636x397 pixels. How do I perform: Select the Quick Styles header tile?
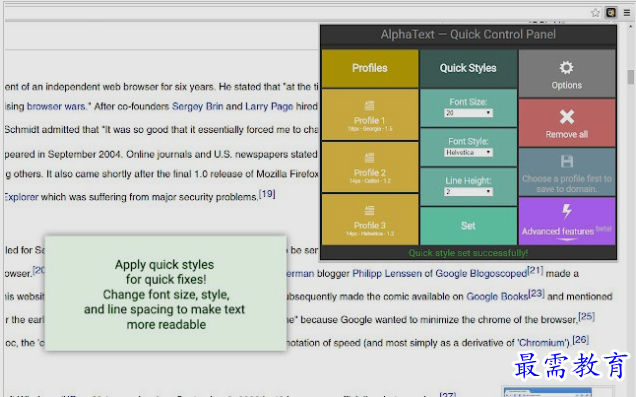click(x=468, y=68)
